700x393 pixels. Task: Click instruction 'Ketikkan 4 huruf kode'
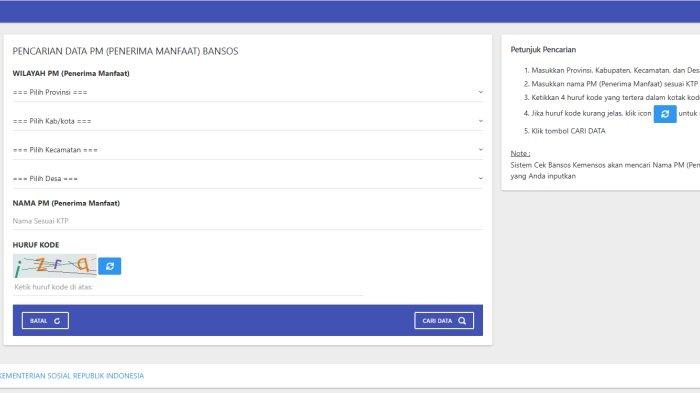point(616,97)
